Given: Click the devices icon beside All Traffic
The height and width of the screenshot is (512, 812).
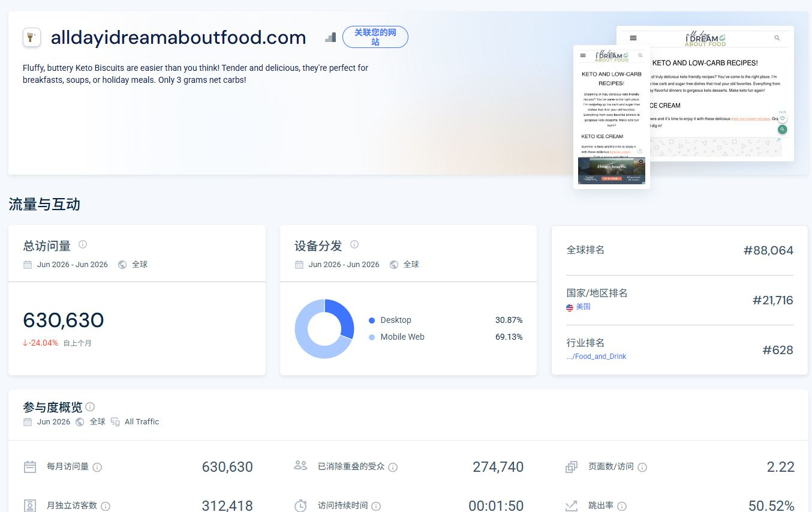Looking at the screenshot, I should (115, 422).
